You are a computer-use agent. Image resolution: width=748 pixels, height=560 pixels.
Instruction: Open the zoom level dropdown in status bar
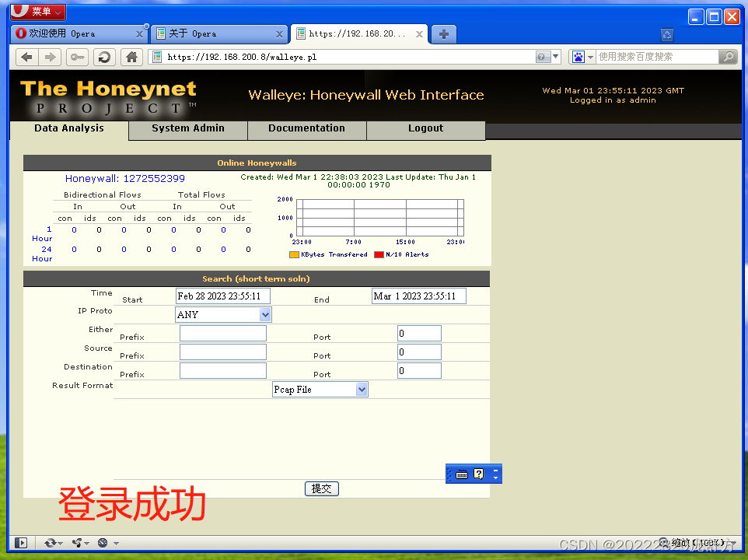tap(698, 543)
